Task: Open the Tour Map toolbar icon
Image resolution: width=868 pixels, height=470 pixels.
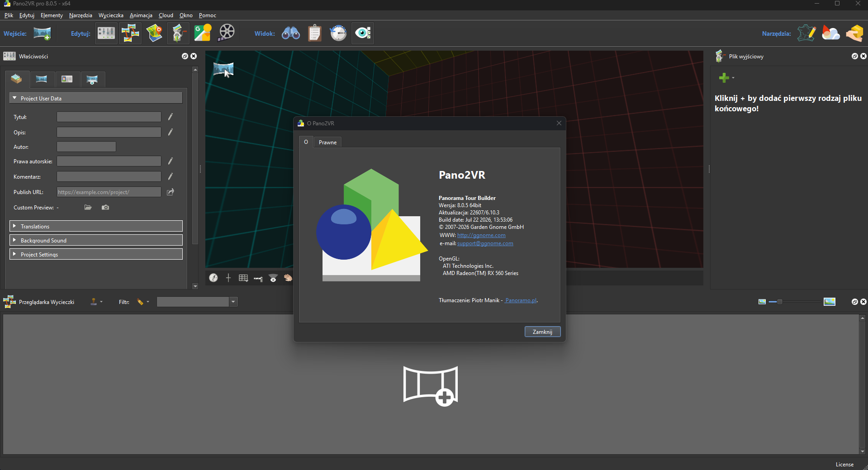Action: [x=154, y=33]
